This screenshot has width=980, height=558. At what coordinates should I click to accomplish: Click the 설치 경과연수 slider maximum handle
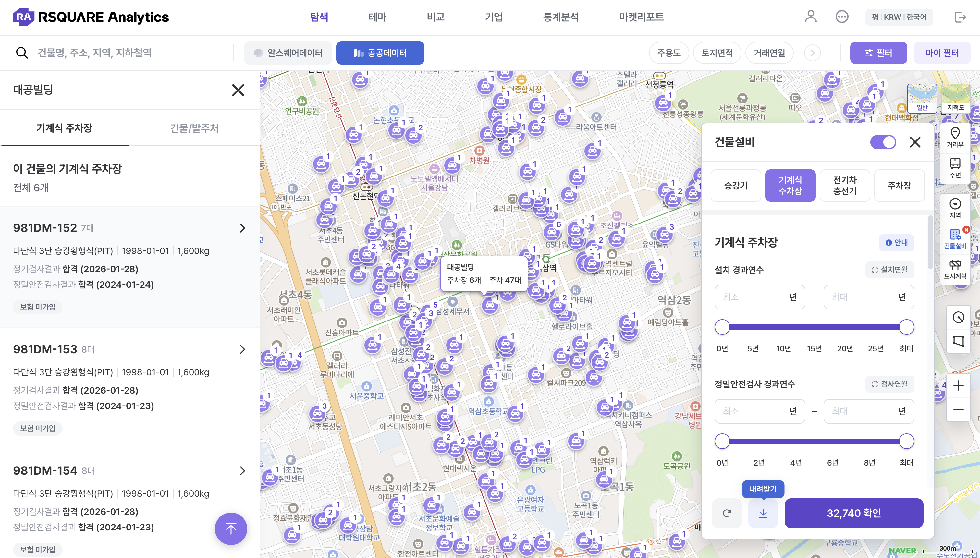coord(906,327)
